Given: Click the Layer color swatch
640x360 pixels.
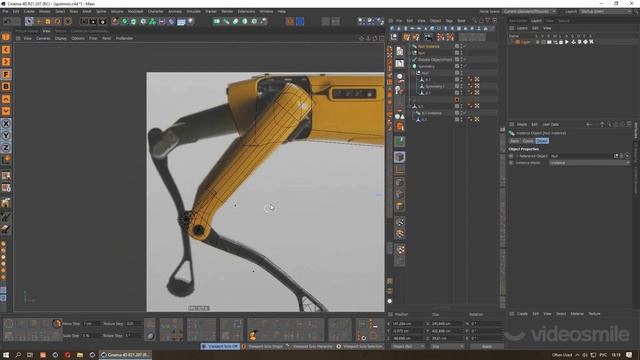Looking at the screenshot, I should point(518,42).
